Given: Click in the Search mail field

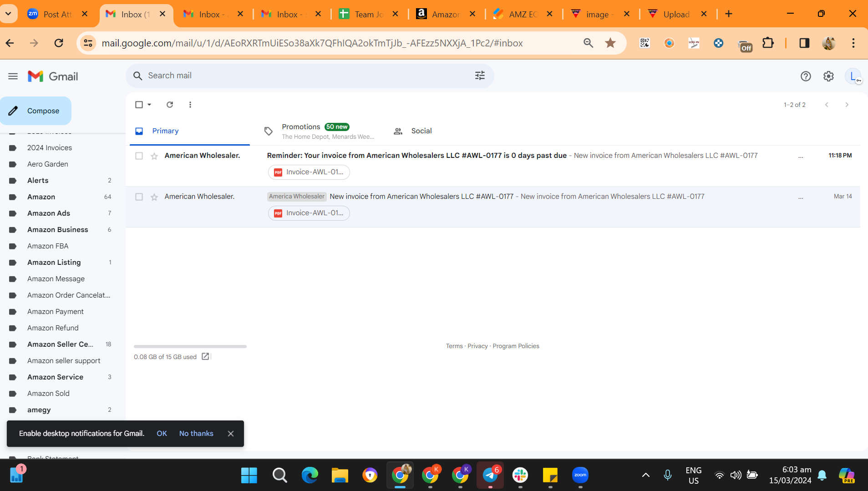Looking at the screenshot, I should tap(310, 76).
